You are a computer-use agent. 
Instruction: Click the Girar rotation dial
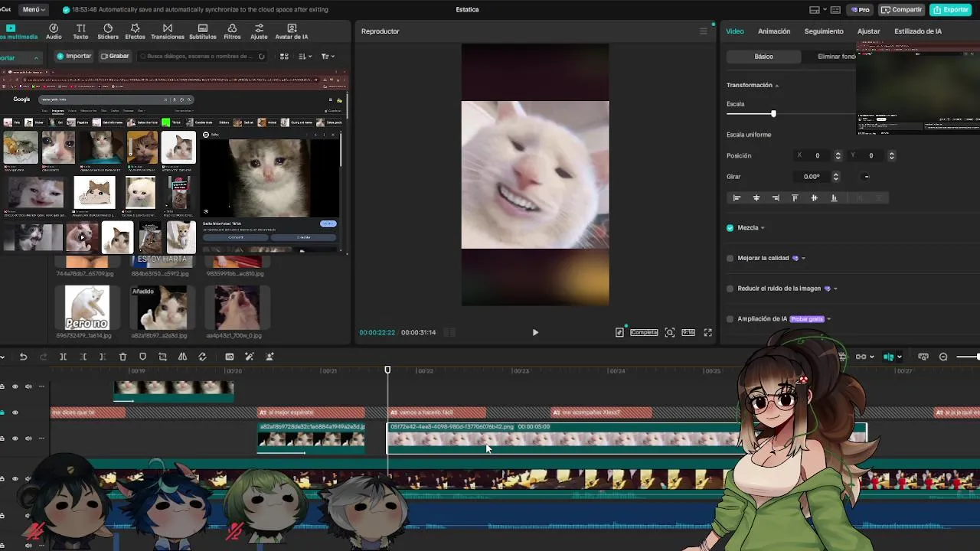coord(867,177)
